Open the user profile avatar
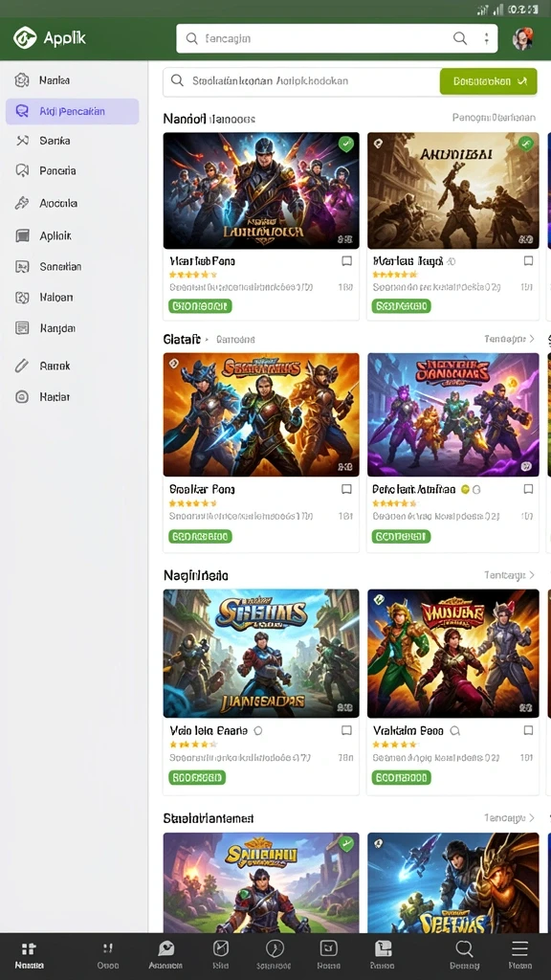 (x=522, y=38)
